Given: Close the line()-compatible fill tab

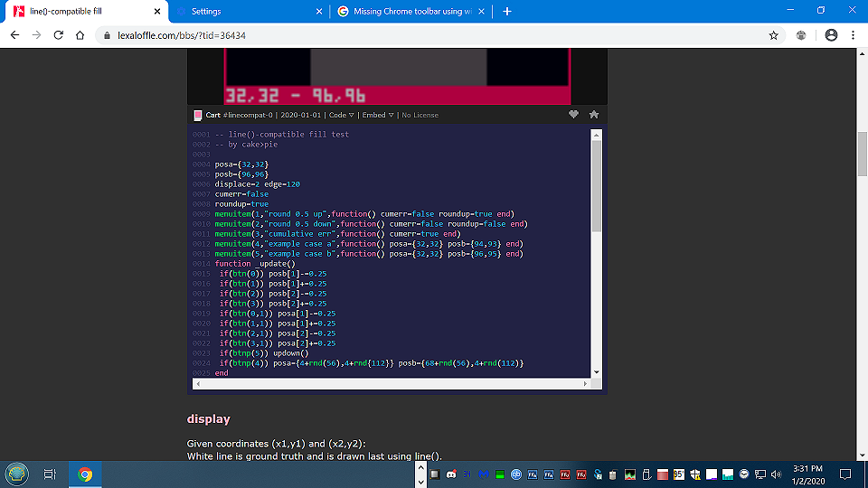Looking at the screenshot, I should (157, 11).
